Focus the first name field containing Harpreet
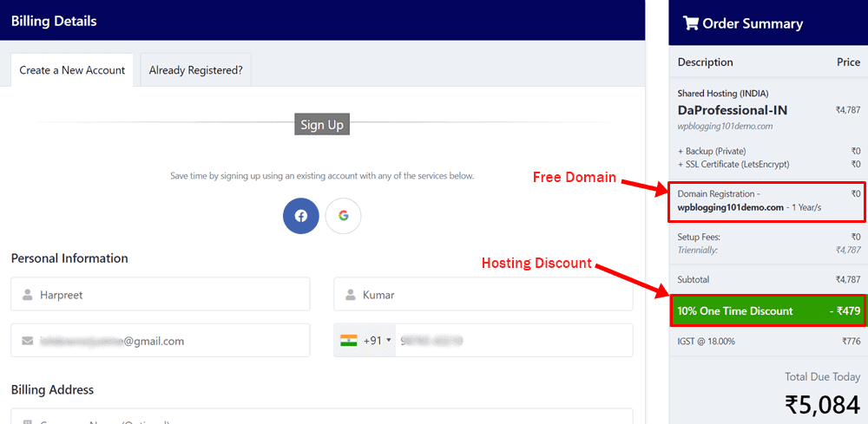 (169, 295)
